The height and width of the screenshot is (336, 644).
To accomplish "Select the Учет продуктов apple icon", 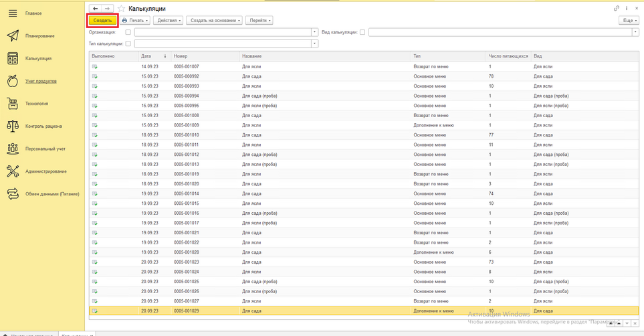I will tap(12, 81).
